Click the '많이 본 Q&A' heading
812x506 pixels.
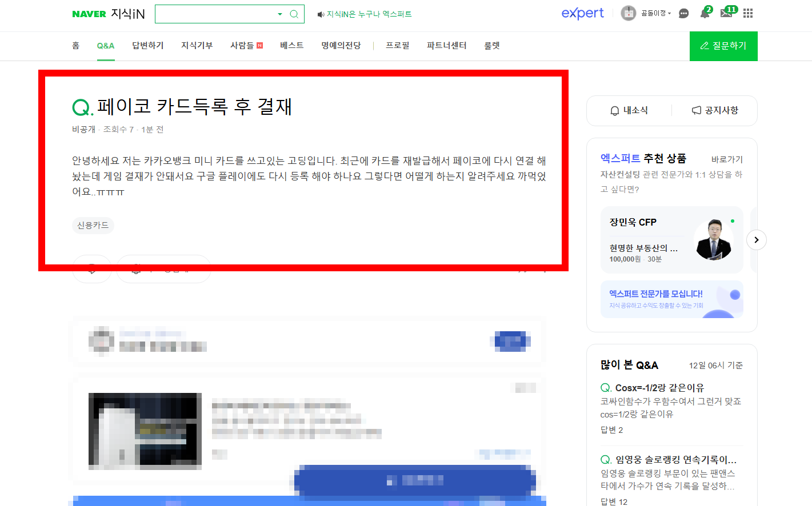pyautogui.click(x=629, y=365)
